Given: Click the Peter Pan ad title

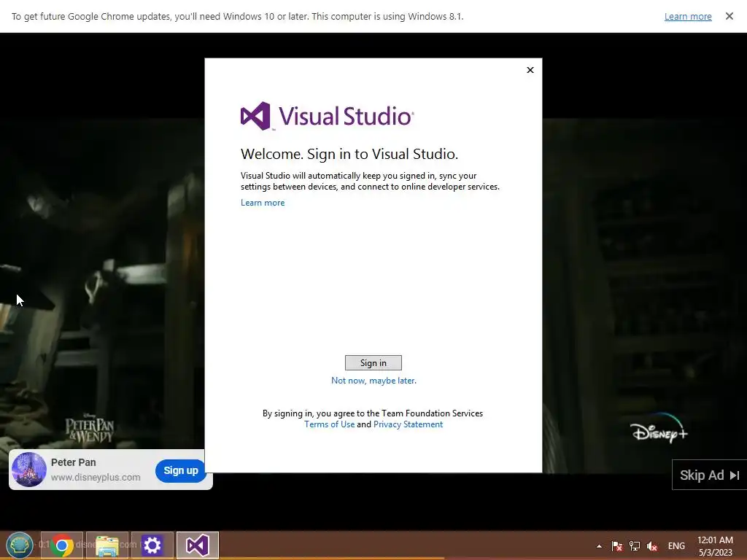Looking at the screenshot, I should (74, 462).
